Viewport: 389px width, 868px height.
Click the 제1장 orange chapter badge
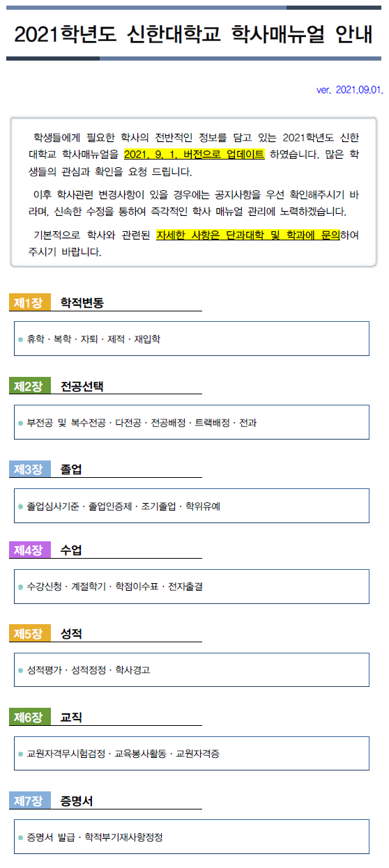30,302
